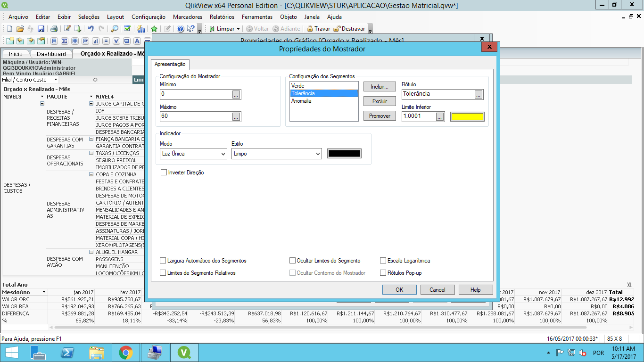Click Create Text Object A icon
The width and height of the screenshot is (644, 362).
[x=137, y=41]
